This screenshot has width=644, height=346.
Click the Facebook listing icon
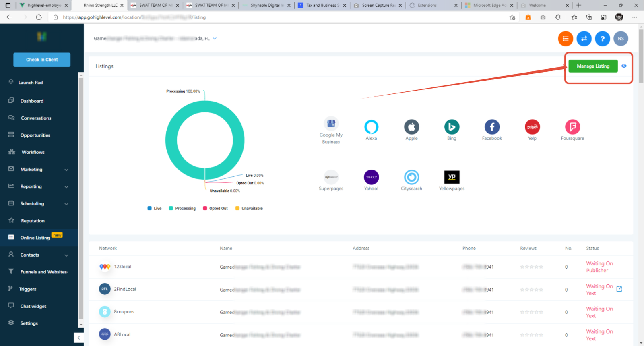[492, 127]
